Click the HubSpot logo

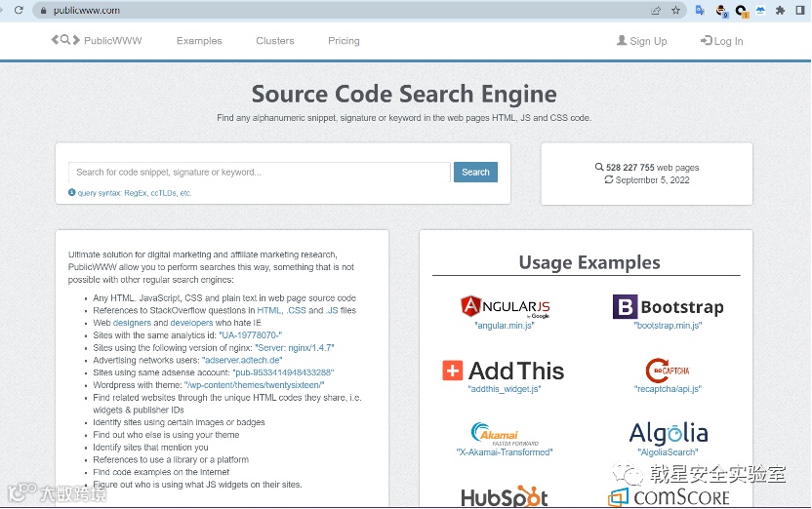[x=505, y=496]
